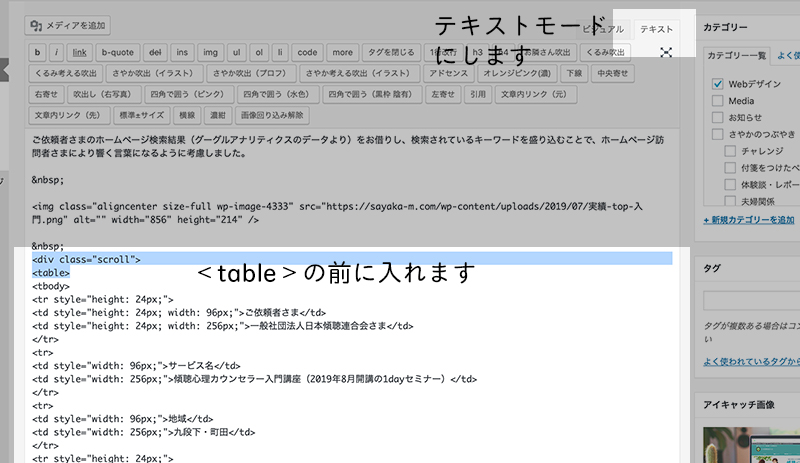Click the タグを閉じる close tags button

pyautogui.click(x=391, y=52)
